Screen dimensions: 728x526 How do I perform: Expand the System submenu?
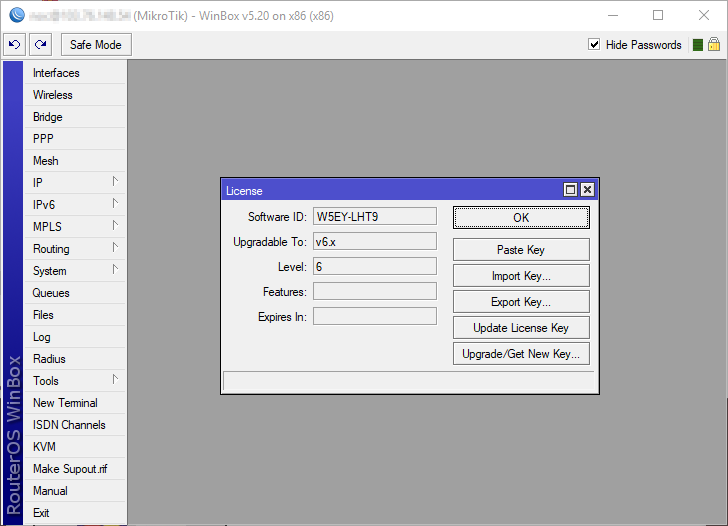point(75,271)
